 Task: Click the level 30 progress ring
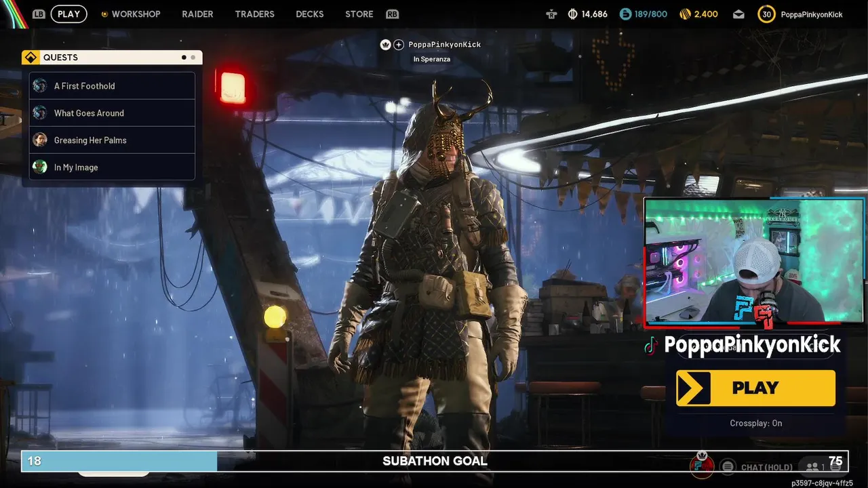point(766,14)
